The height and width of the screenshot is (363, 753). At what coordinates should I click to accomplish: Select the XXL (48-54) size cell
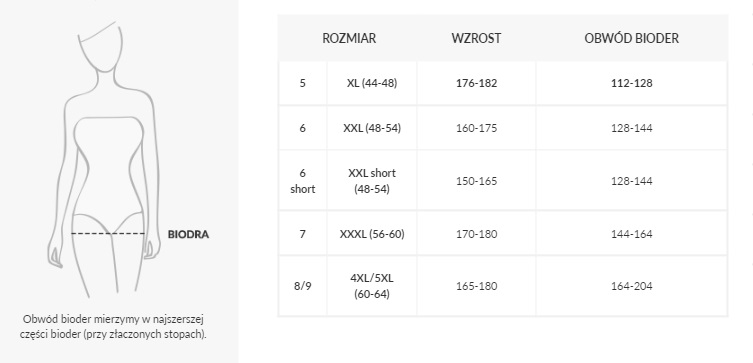click(x=372, y=128)
